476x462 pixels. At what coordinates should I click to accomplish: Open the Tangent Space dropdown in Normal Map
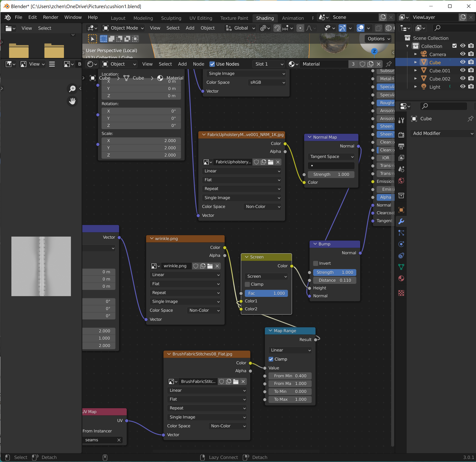click(331, 157)
